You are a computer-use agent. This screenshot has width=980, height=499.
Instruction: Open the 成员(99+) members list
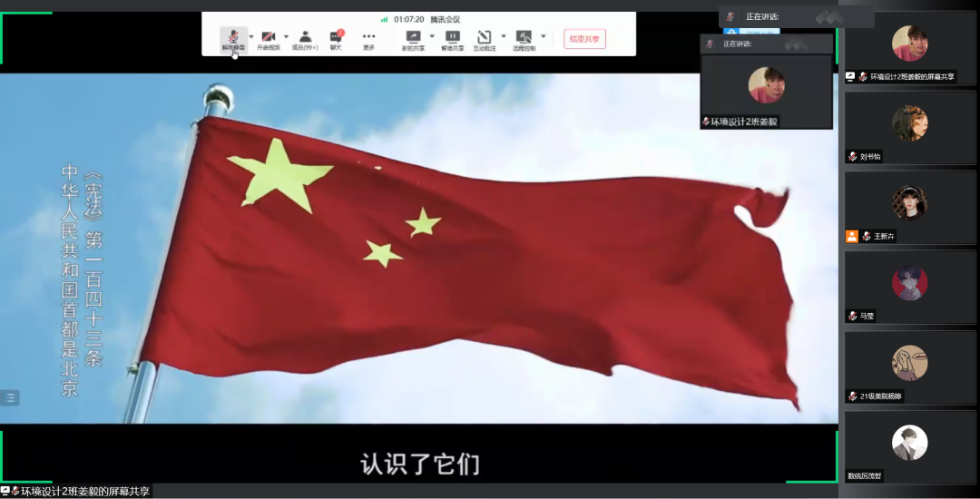click(305, 37)
